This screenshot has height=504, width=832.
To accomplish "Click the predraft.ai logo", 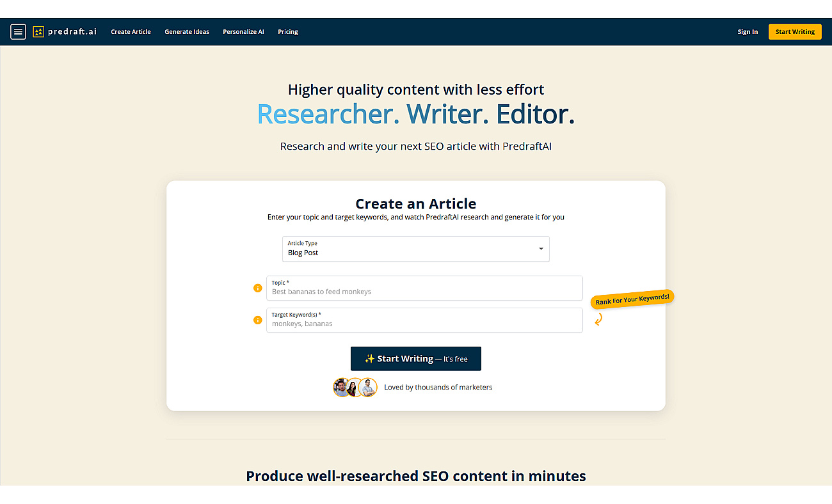I will coord(65,31).
